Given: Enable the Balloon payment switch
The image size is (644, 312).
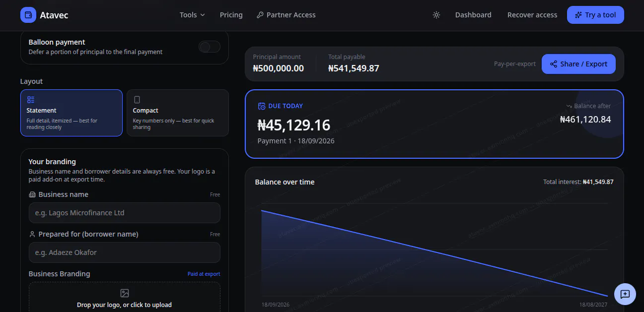Looking at the screenshot, I should tap(210, 47).
